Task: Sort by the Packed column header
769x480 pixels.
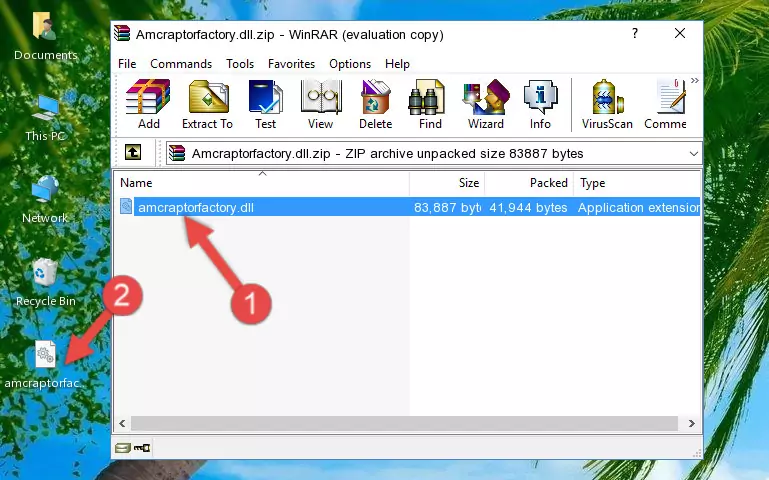Action: coord(529,183)
